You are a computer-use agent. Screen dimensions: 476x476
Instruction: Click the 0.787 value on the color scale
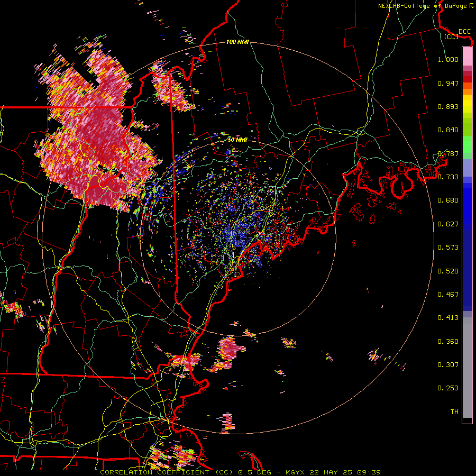coord(448,153)
